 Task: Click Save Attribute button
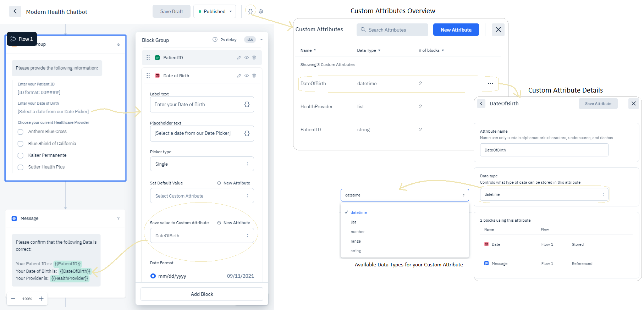[x=598, y=104]
